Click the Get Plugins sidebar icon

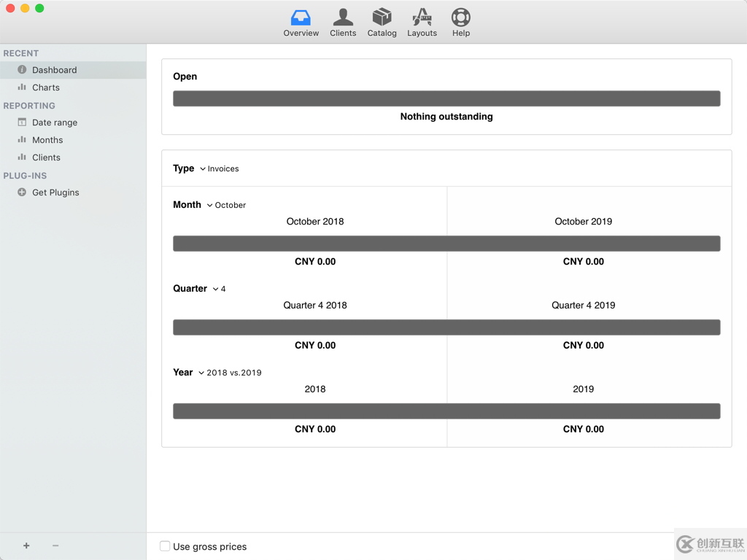click(55, 192)
